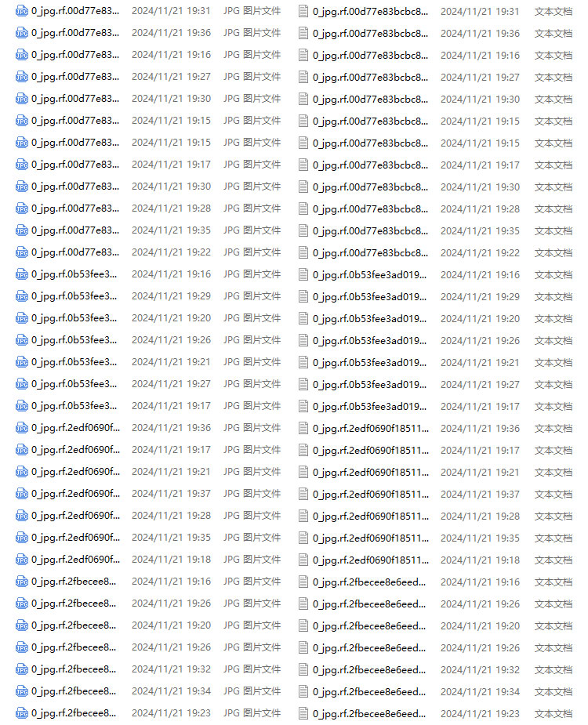This screenshot has height=725, width=588.
Task: Select JPG file name 0_jpg.rf.2edf0690f... dated 19:35
Action: point(76,538)
